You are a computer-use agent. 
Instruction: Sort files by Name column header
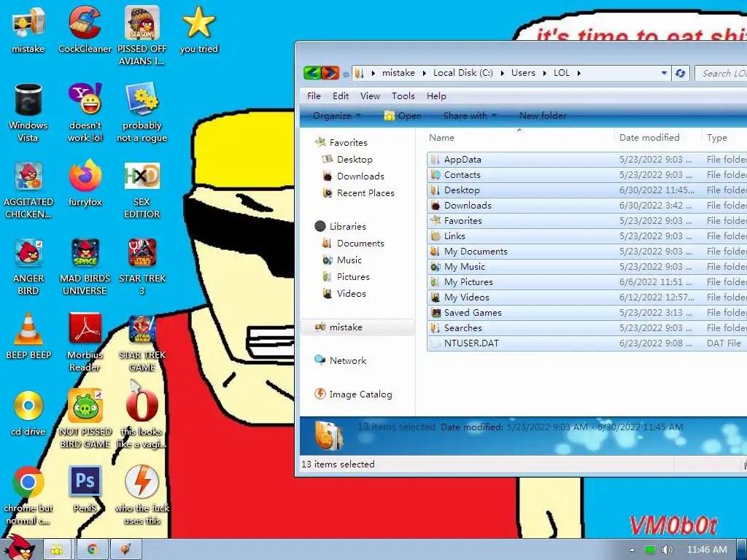pyautogui.click(x=519, y=138)
